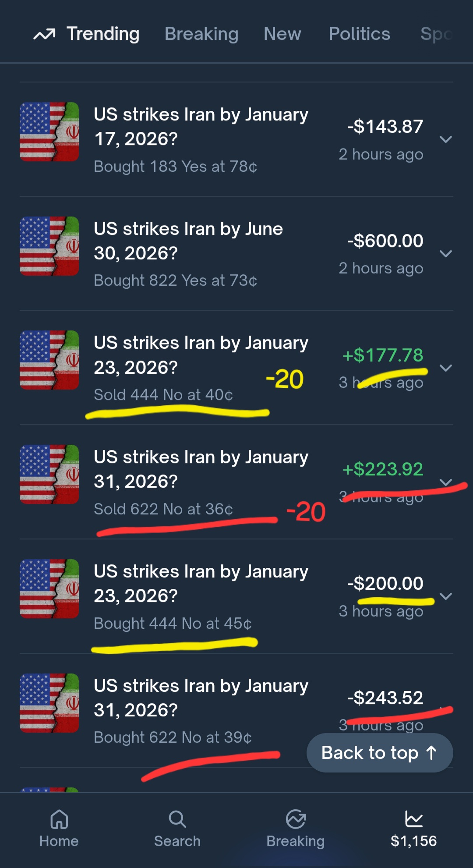Open portfolio chart icon showing $1,156

click(413, 818)
